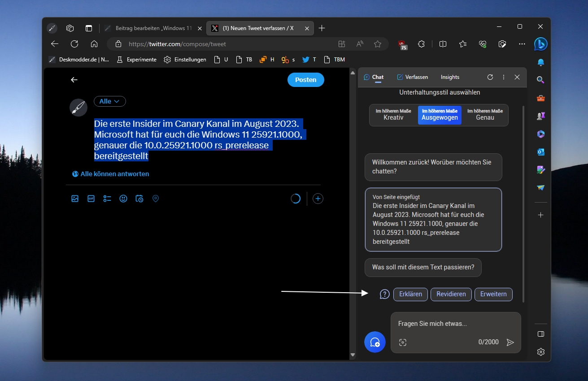The width and height of the screenshot is (588, 381).
Task: Select Ausgewogen conversation style
Action: [x=440, y=115]
